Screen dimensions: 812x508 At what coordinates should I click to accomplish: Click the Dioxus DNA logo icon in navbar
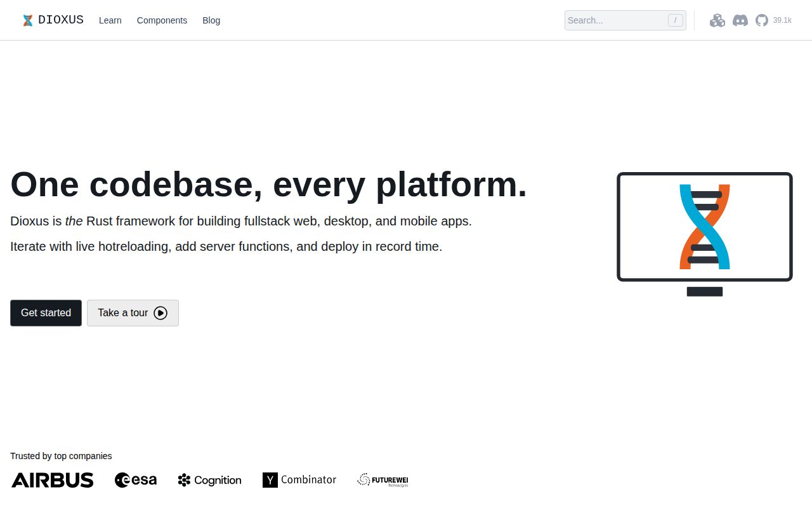[x=28, y=20]
